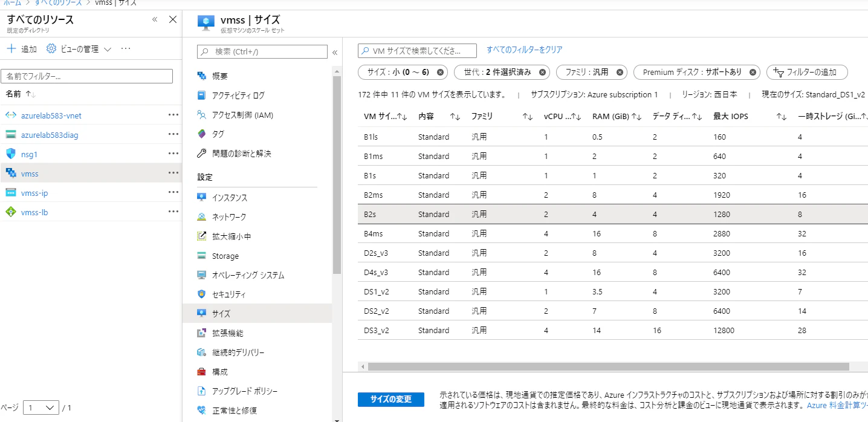Open the Azure 料金計算ツール link
The image size is (868, 422).
[x=837, y=405]
